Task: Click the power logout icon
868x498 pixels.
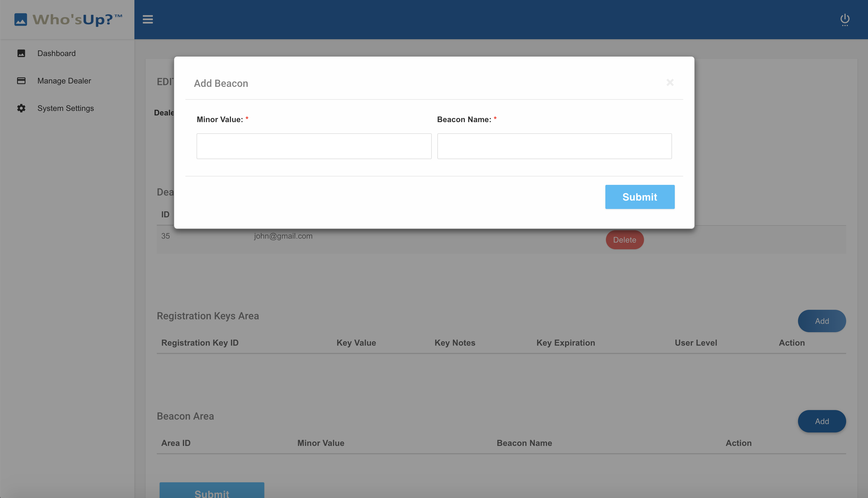Action: click(844, 20)
